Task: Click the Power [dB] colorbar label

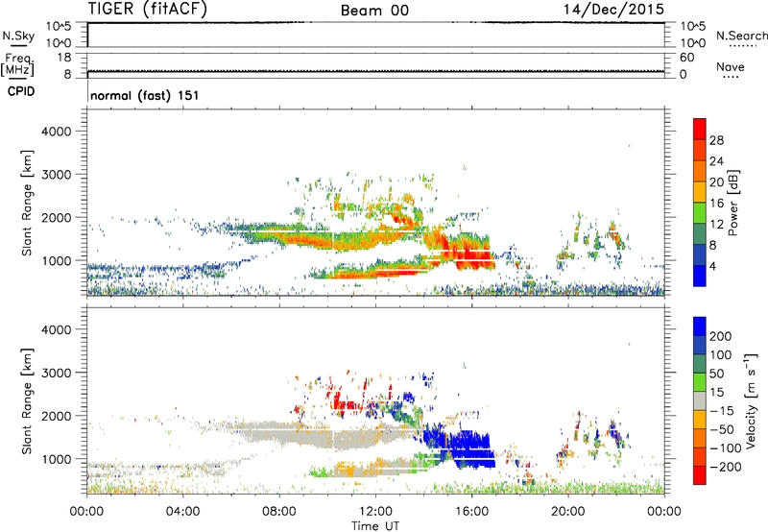Action: [733, 203]
